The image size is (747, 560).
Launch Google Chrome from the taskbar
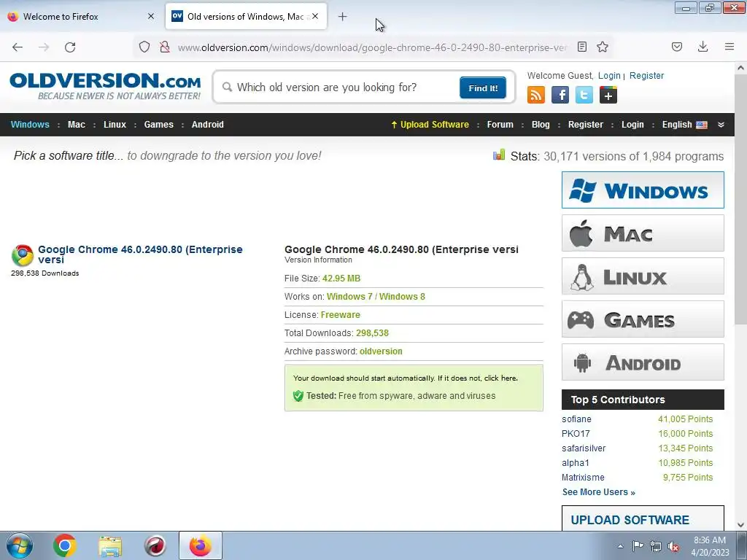[x=65, y=545]
